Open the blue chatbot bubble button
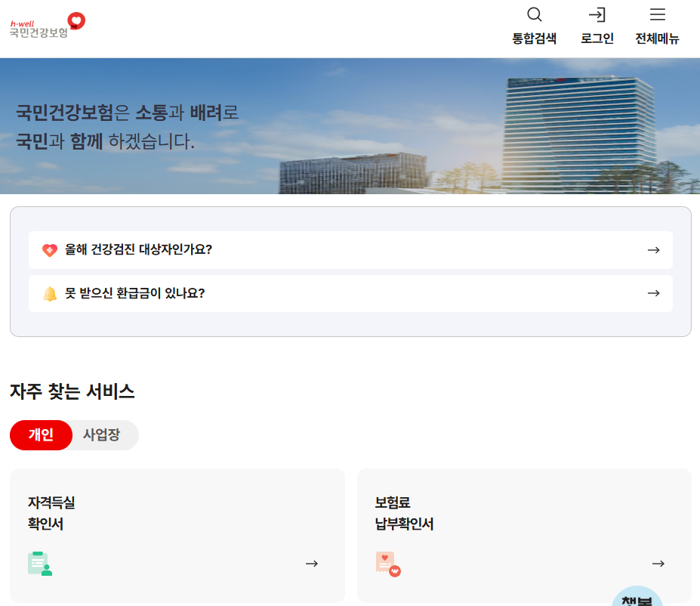 point(637,596)
